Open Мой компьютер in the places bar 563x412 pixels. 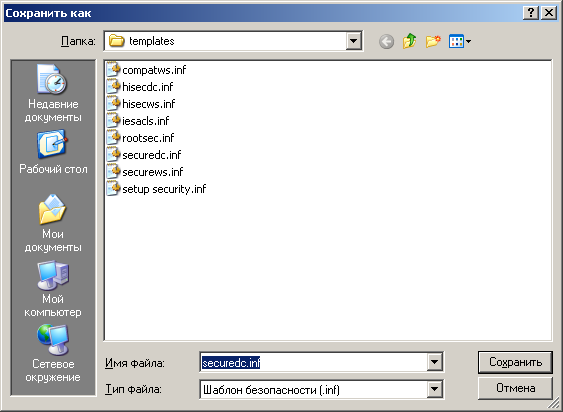click(53, 289)
